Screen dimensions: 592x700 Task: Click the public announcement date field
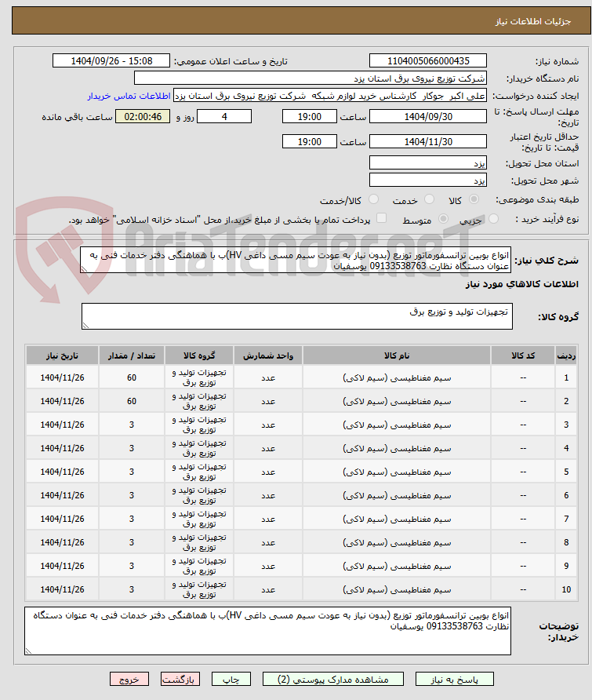point(111,60)
